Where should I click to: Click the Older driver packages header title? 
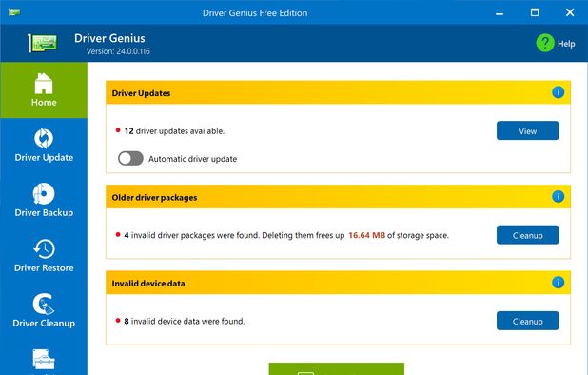[154, 198]
